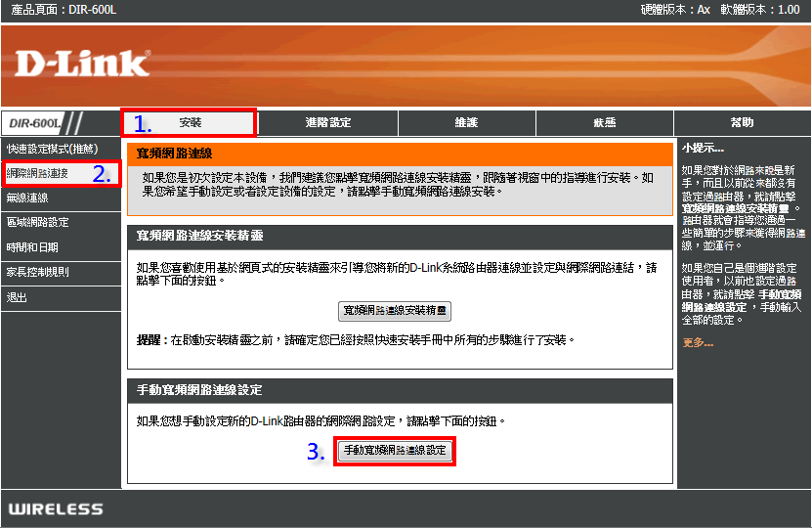Click the 手動寬頻網路連線設定 button

[x=395, y=451]
